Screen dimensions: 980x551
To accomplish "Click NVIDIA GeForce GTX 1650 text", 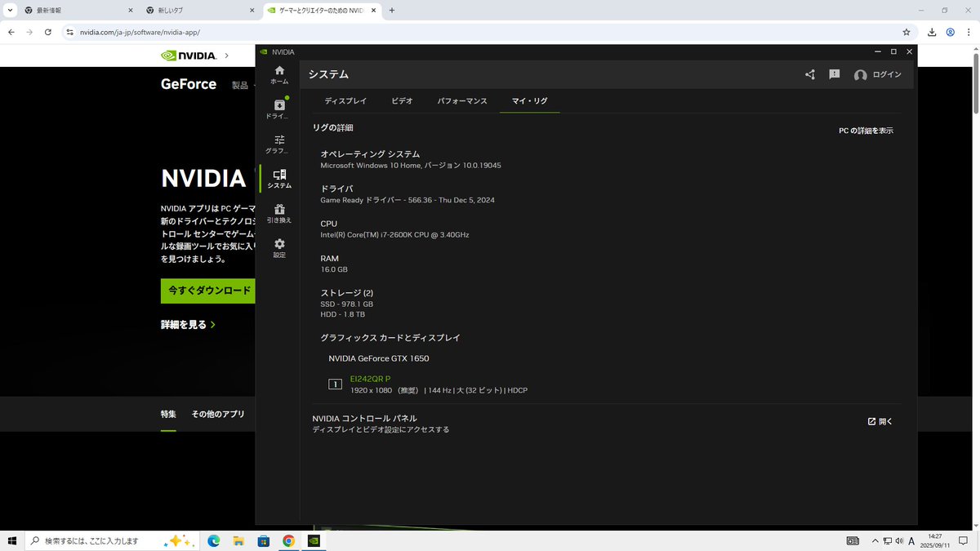I will [379, 358].
